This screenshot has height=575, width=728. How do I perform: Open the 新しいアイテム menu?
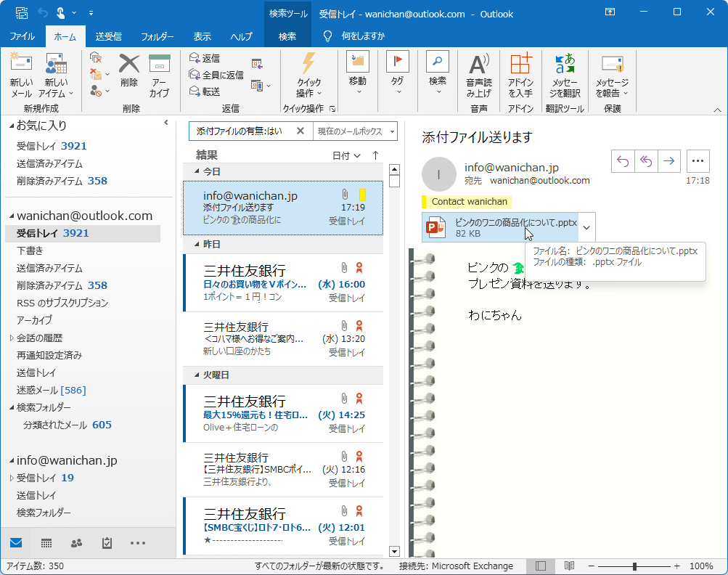coord(56,75)
